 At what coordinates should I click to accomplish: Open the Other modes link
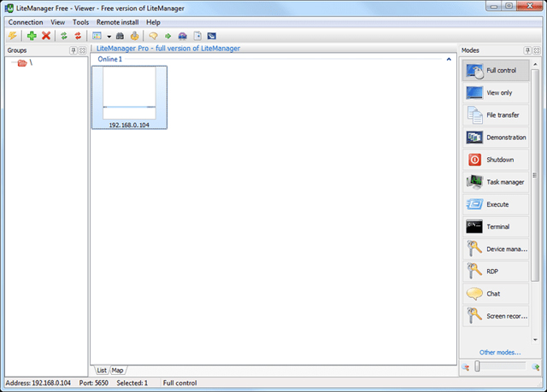point(500,352)
